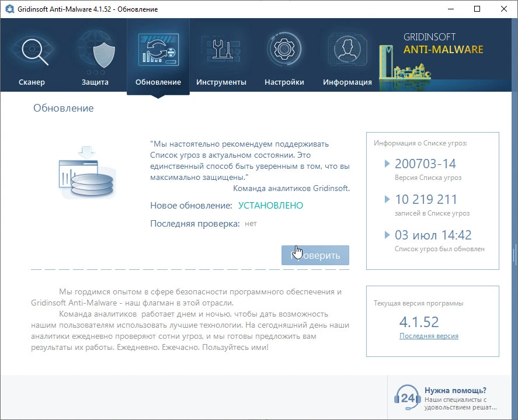Click the Новое обновление label
The width and height of the screenshot is (518, 420).
coord(192,206)
